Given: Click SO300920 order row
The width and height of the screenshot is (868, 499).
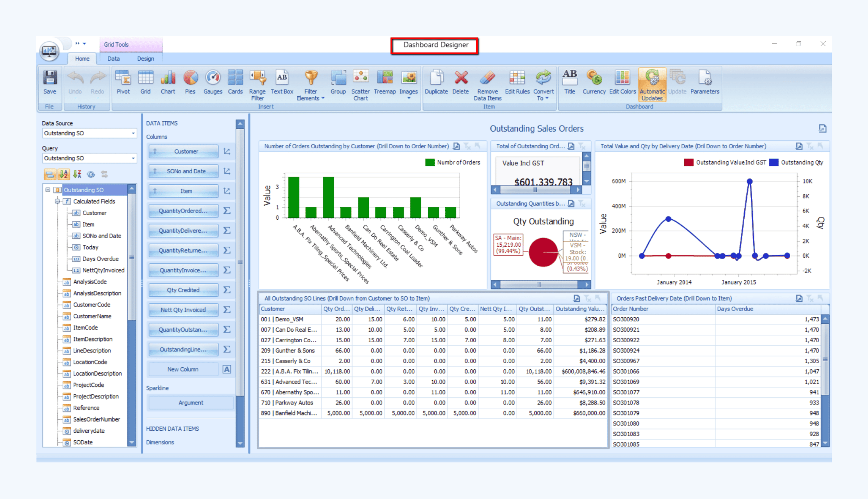Looking at the screenshot, I should coord(716,319).
